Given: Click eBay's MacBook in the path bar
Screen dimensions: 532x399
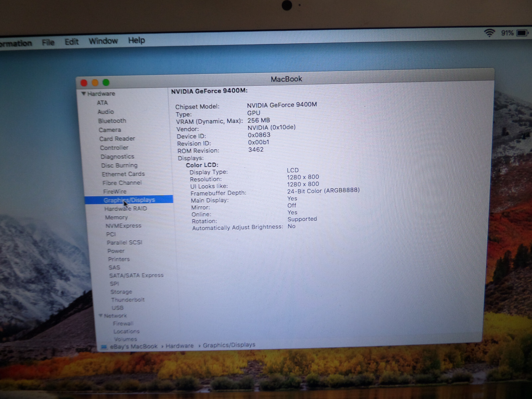Looking at the screenshot, I should coord(134,346).
